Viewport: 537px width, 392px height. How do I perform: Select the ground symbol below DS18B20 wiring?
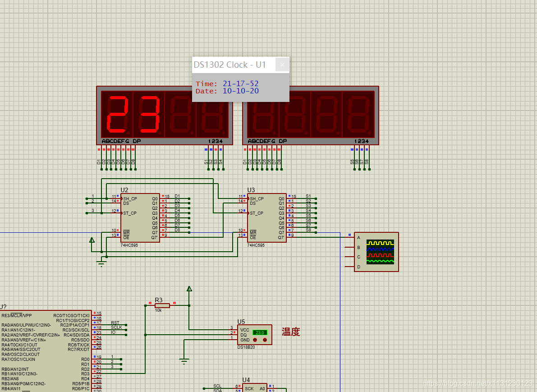point(184,361)
